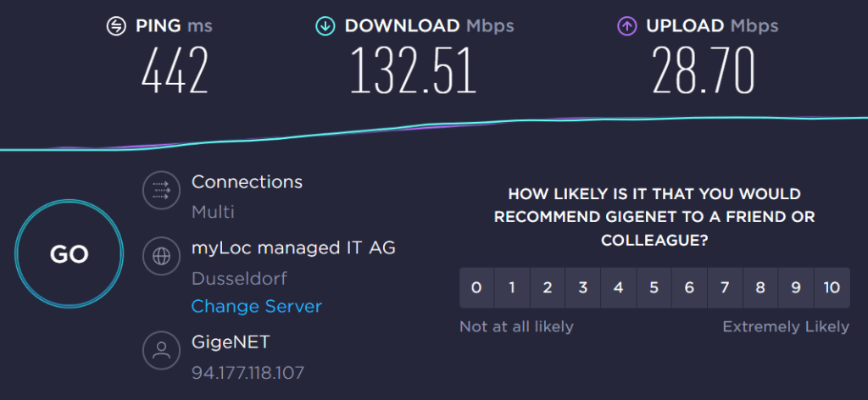
Task: Click the ping icon beside PING ms
Action: (x=117, y=26)
